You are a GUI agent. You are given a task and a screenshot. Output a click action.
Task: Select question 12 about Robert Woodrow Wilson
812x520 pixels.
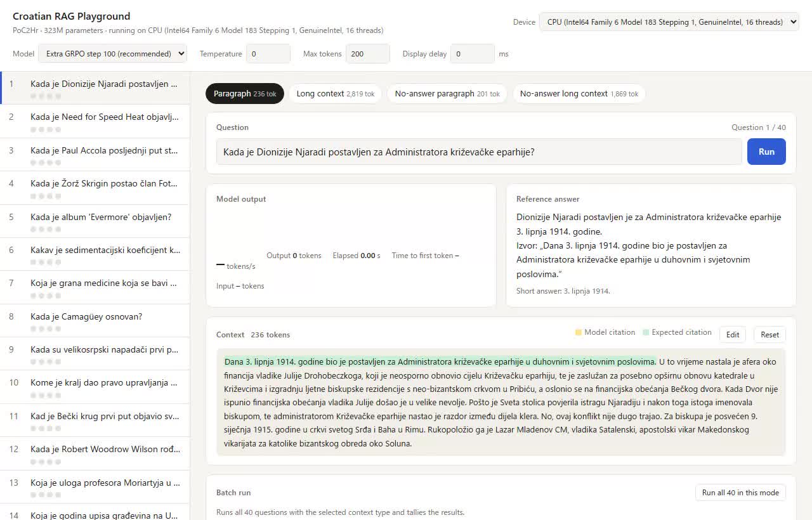(95, 453)
